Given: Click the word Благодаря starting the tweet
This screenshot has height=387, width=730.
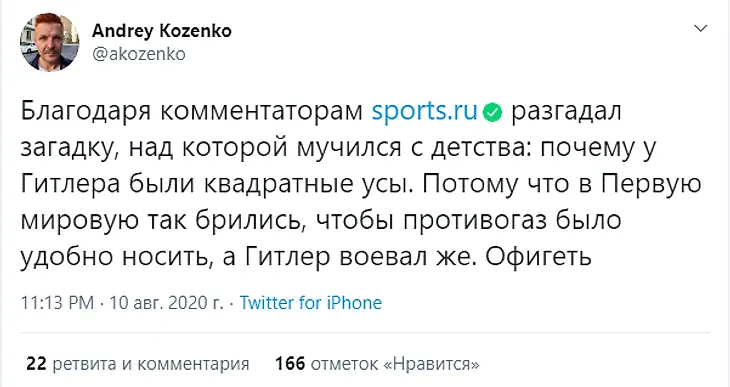Looking at the screenshot, I should tap(86, 112).
